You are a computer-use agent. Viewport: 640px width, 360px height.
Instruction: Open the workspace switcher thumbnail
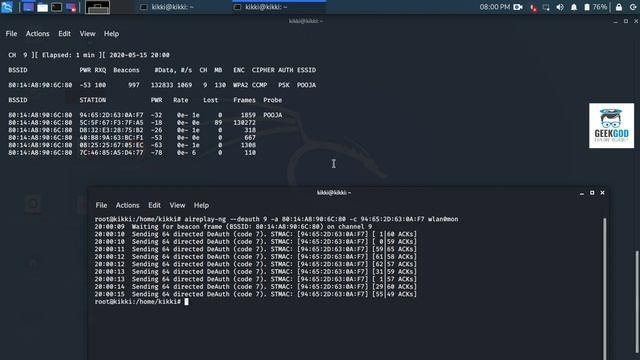tap(97, 7)
